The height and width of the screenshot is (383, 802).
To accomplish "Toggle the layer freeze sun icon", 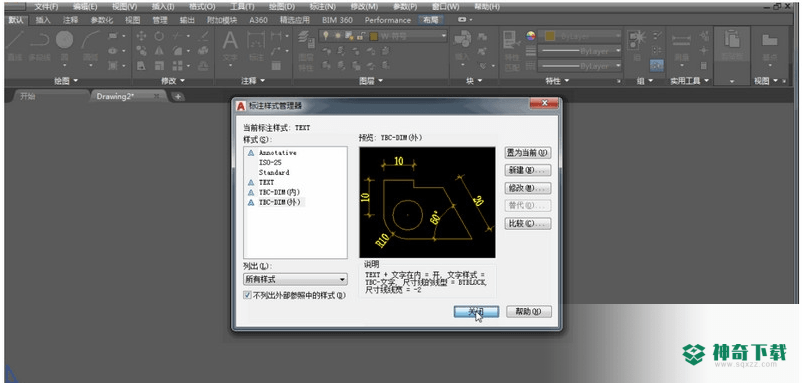I will tap(338, 36).
